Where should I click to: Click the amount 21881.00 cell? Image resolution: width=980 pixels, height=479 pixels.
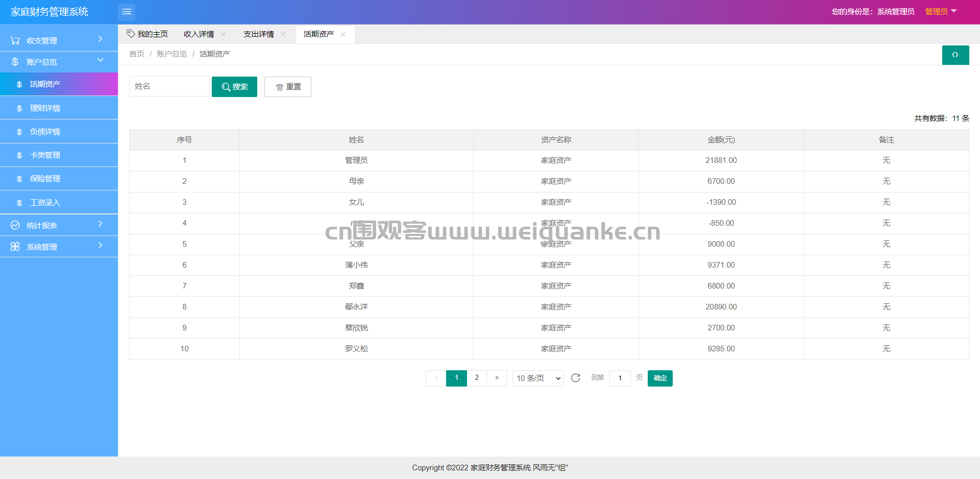pos(721,160)
